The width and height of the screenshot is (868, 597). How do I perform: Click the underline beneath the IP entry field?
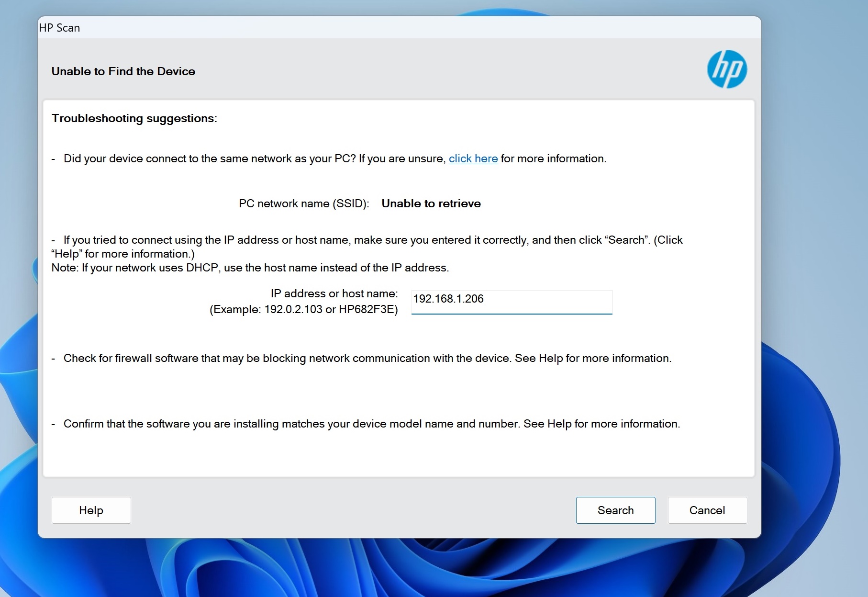pyautogui.click(x=511, y=315)
